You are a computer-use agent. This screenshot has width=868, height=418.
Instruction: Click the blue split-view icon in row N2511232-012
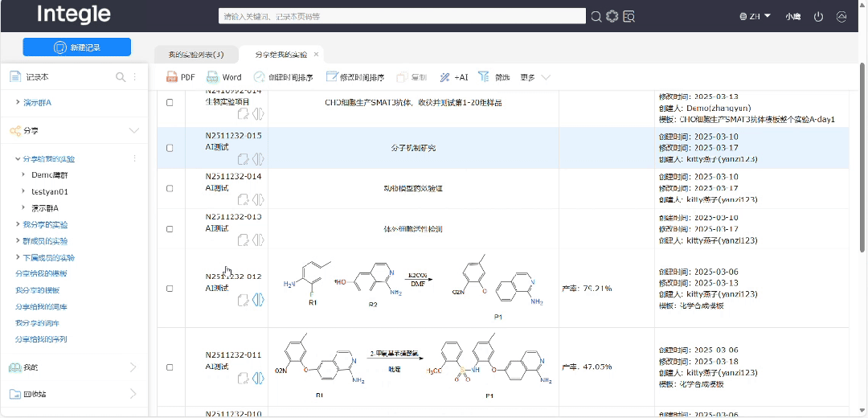[x=258, y=300]
